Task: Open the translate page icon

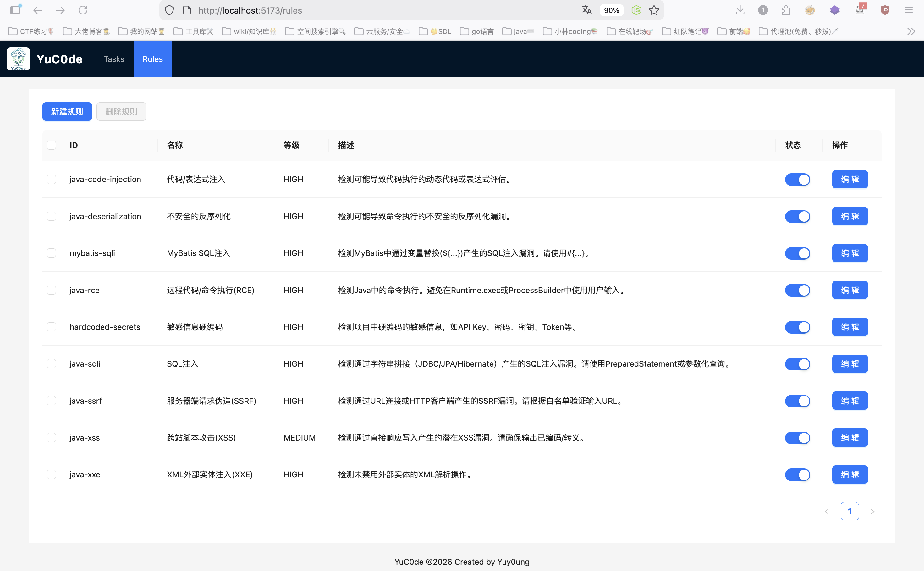Action: [586, 10]
